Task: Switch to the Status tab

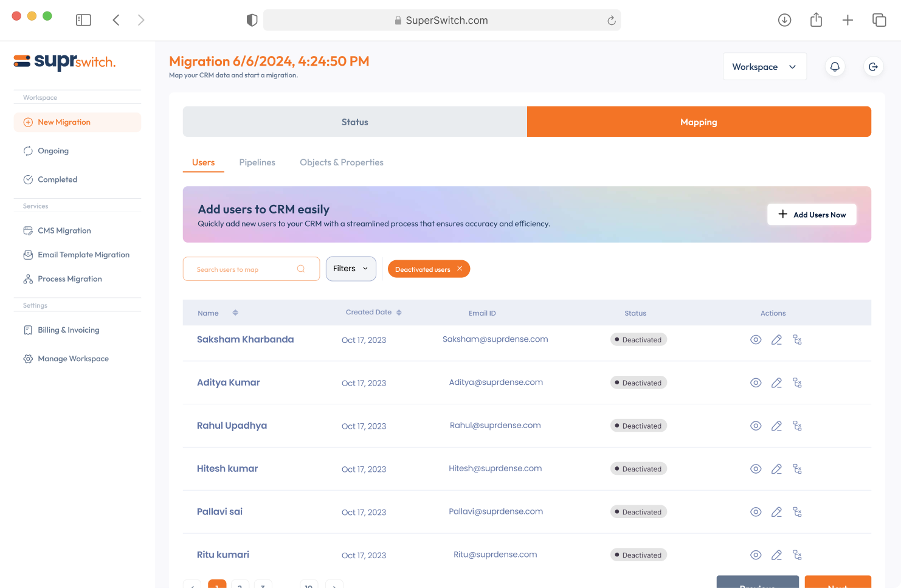Action: tap(354, 122)
